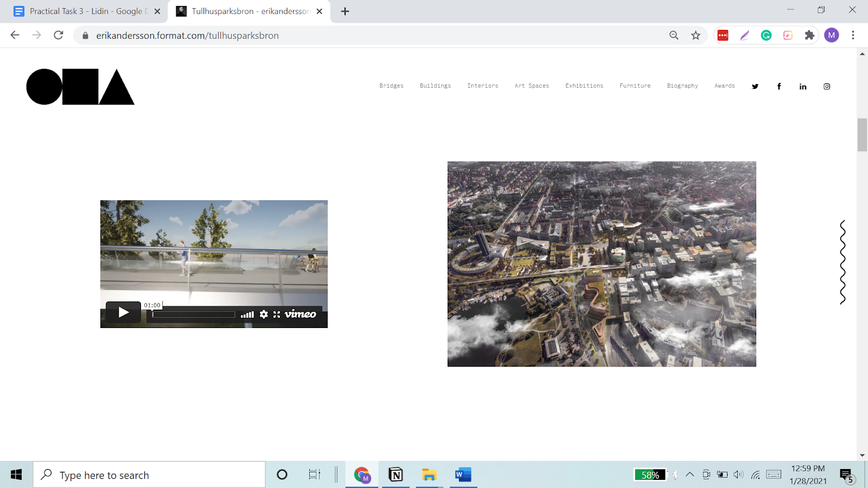Open the Bridges menu item
Screen dimensions: 868x488
(x=391, y=86)
